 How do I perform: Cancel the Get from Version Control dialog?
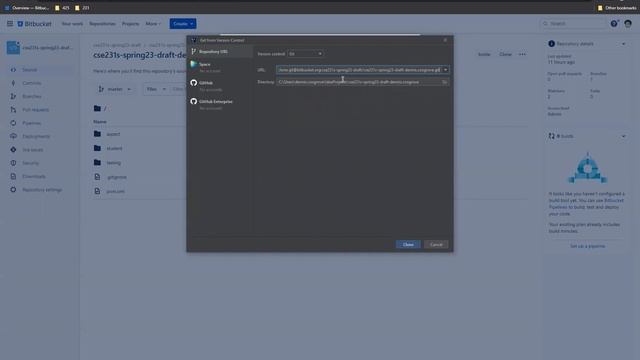436,244
